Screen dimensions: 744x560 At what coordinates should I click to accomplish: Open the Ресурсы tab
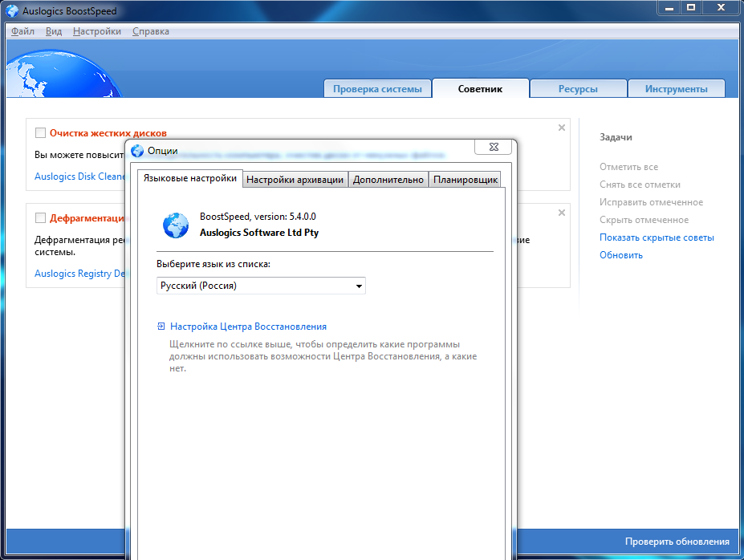578,89
